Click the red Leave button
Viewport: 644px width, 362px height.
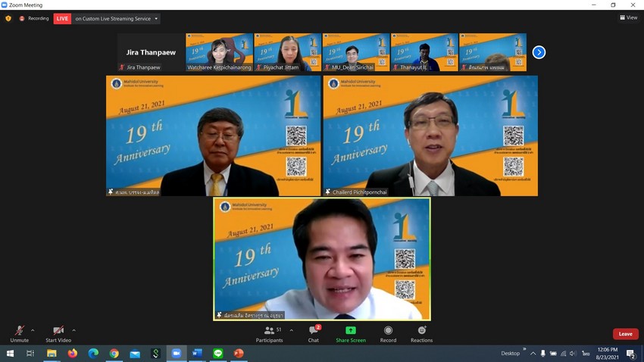pos(625,334)
